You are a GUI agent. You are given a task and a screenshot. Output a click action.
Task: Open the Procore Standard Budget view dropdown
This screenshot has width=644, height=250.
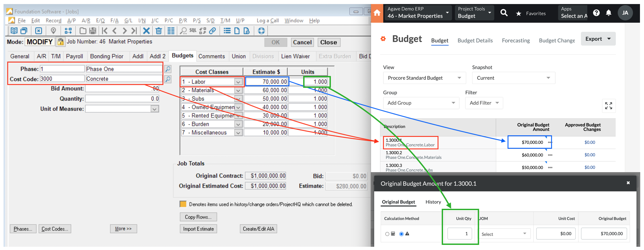click(424, 78)
